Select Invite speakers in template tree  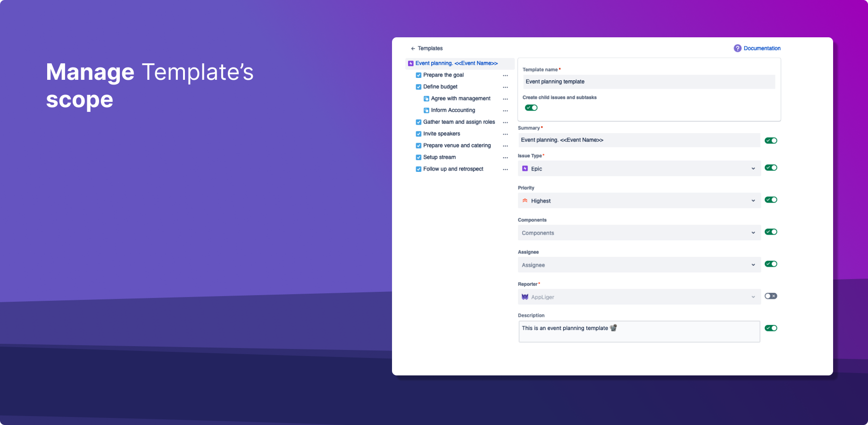(x=442, y=134)
